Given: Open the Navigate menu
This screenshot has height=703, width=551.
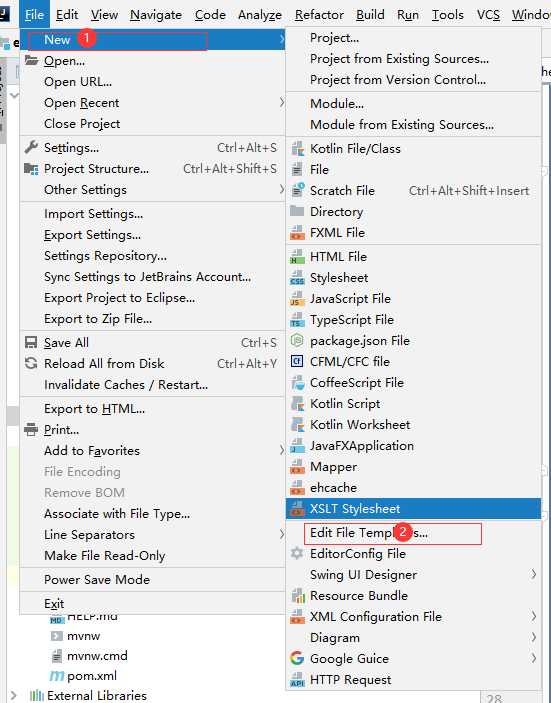Looking at the screenshot, I should (x=156, y=15).
